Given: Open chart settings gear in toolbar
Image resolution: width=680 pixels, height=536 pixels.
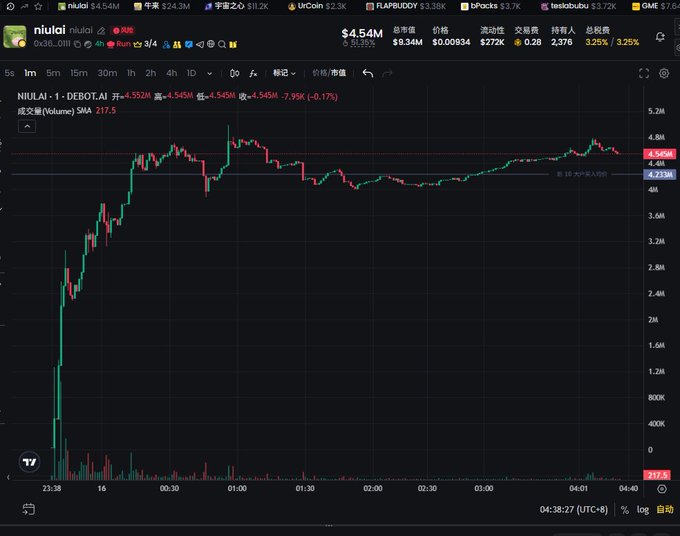Looking at the screenshot, I should (x=664, y=73).
